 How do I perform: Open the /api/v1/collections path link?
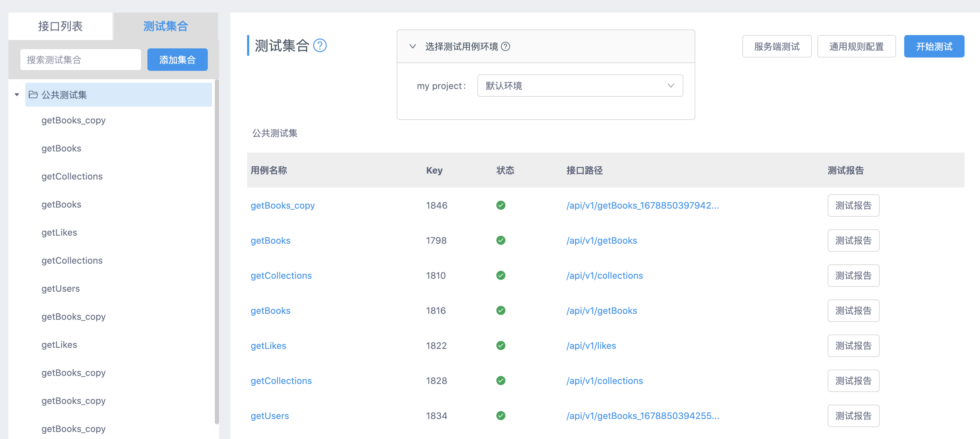pyautogui.click(x=604, y=275)
